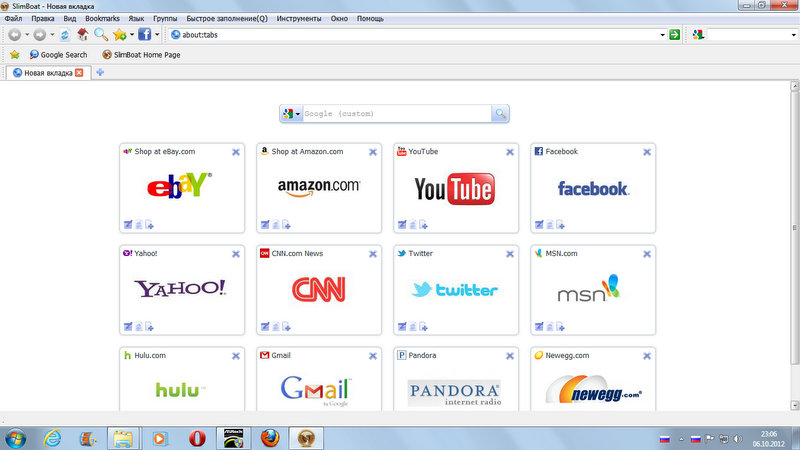Click the volume icon in system tray
This screenshot has width=800, height=450.
tap(738, 439)
